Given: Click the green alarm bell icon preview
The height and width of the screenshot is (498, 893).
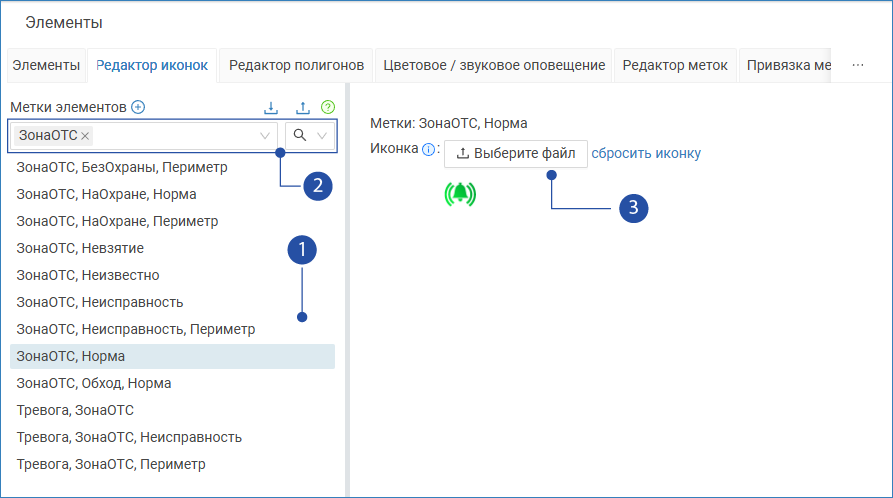Looking at the screenshot, I should click(x=460, y=194).
